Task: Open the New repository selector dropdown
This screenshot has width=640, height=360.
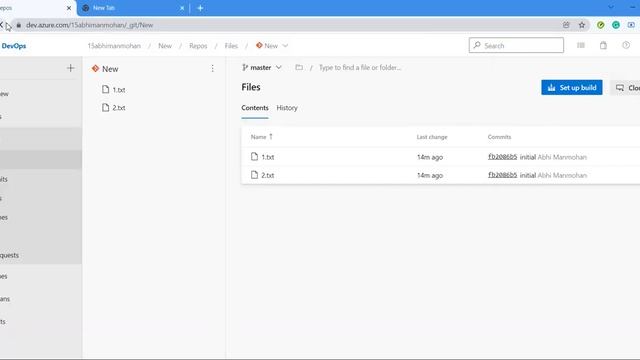Action: point(272,46)
